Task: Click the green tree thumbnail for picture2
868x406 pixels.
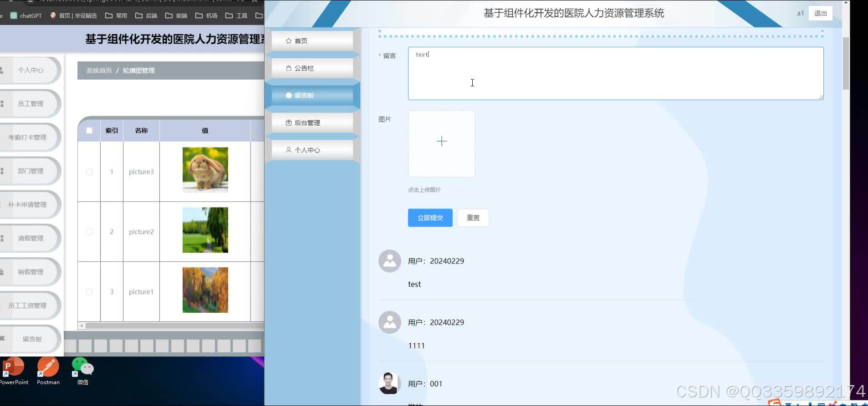Action: [205, 230]
